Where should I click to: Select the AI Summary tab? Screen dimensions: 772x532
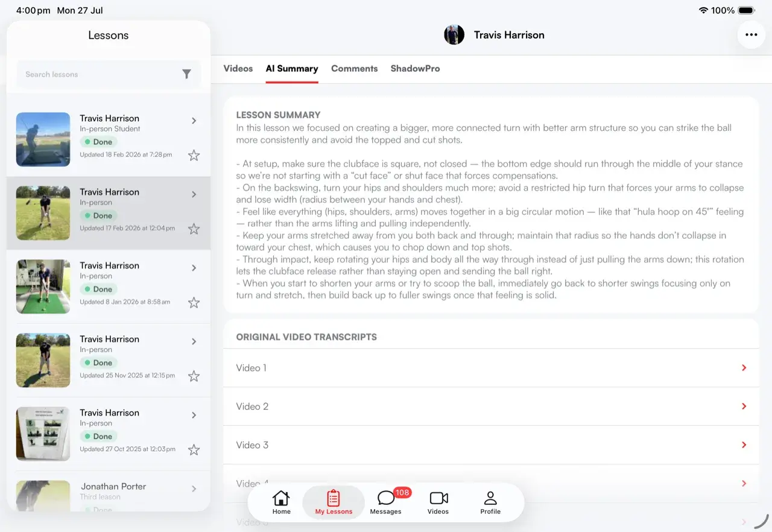(292, 68)
